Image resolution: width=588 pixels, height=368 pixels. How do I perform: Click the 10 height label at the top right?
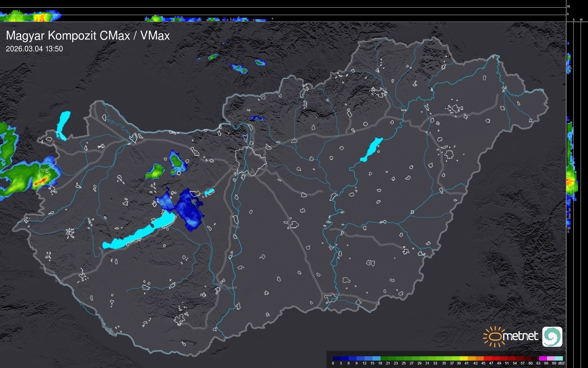tap(568, 6)
